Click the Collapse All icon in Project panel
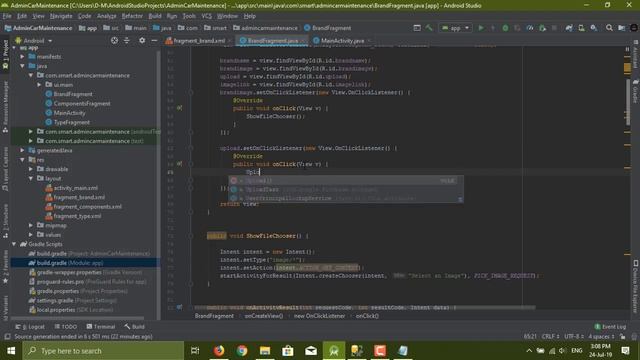The image size is (640, 360). (127, 40)
